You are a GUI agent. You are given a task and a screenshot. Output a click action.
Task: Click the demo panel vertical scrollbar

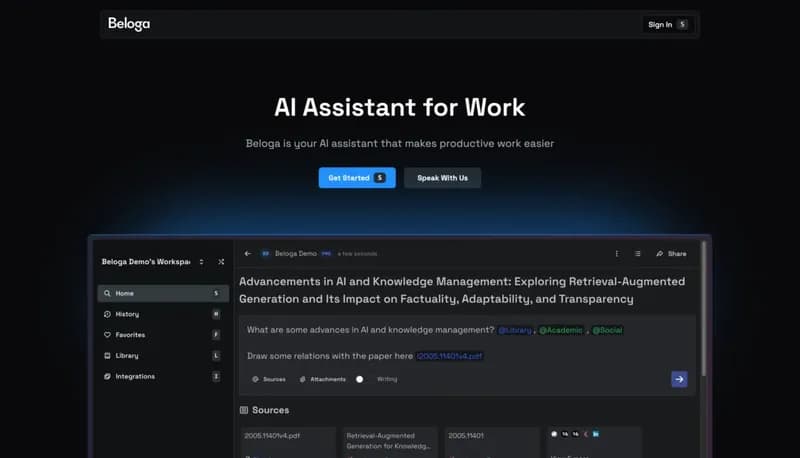pyautogui.click(x=704, y=309)
